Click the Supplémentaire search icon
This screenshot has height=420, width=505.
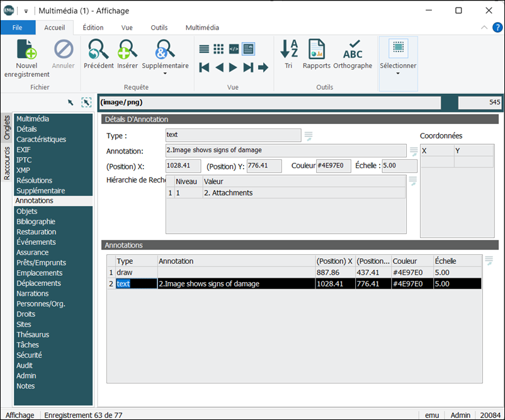pyautogui.click(x=165, y=50)
